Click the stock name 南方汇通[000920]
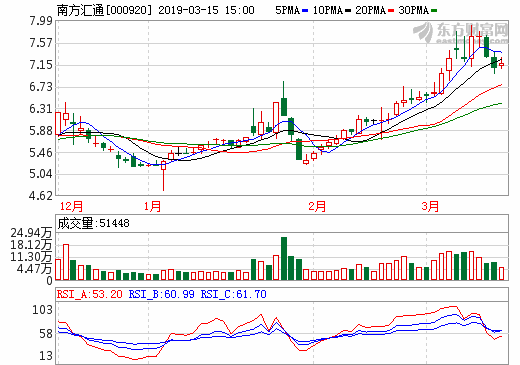520x365 pixels. coord(104,10)
